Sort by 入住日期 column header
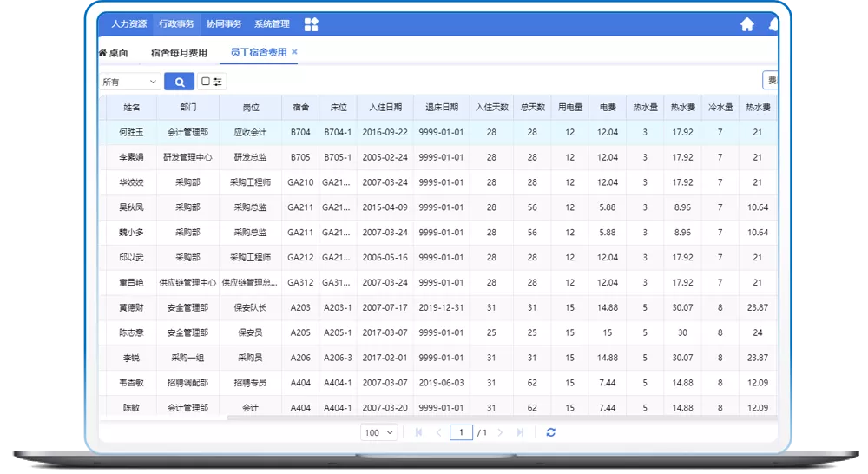This screenshot has height=474, width=868. point(385,108)
